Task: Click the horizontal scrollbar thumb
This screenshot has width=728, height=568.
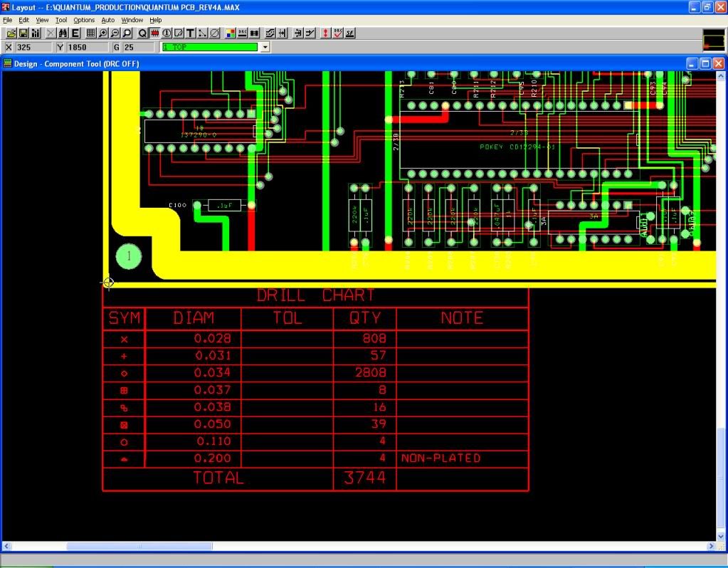Action: pos(103,546)
